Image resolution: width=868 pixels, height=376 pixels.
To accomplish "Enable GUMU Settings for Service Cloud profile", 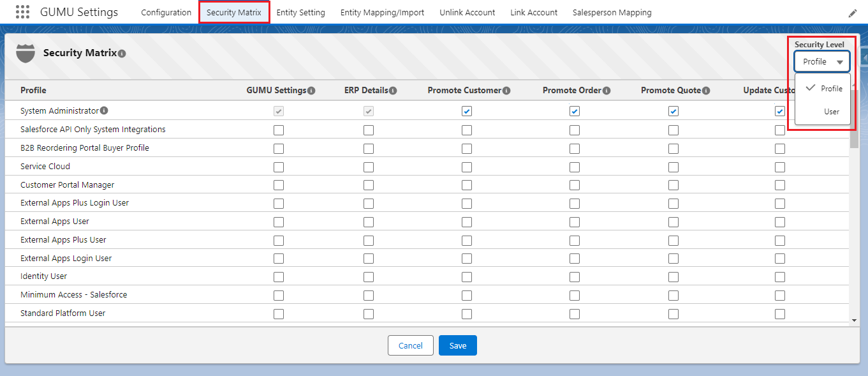I will click(x=279, y=167).
